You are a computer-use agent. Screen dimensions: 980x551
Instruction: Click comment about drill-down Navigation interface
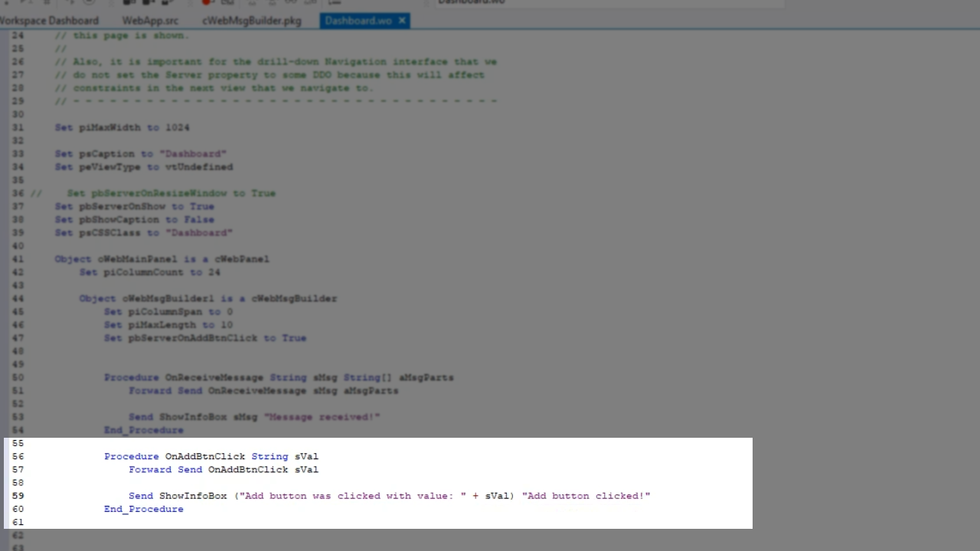(x=276, y=62)
